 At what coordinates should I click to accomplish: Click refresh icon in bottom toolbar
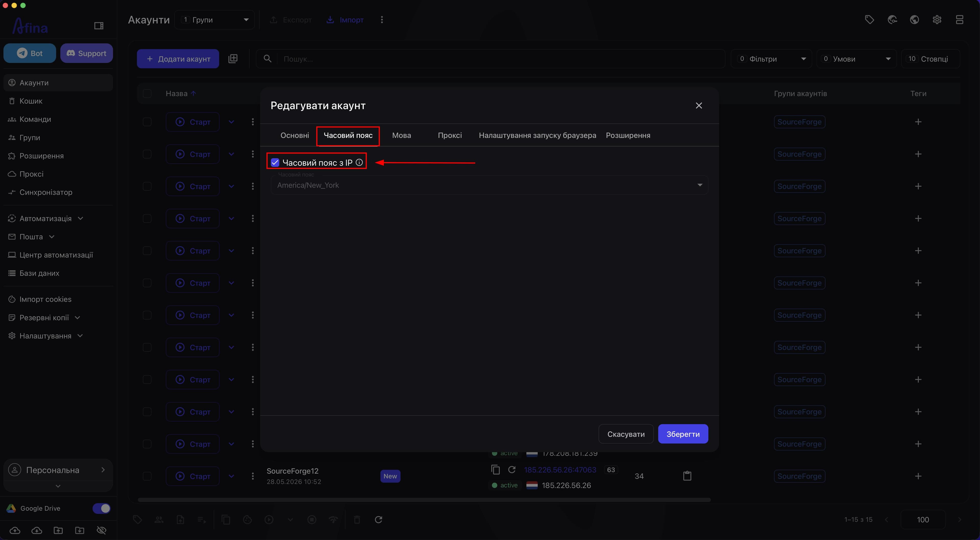pyautogui.click(x=378, y=520)
